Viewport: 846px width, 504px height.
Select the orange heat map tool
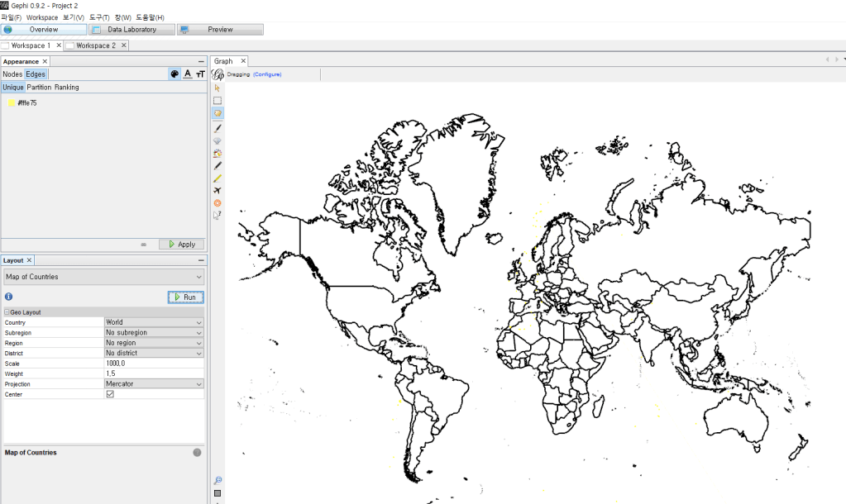point(217,202)
